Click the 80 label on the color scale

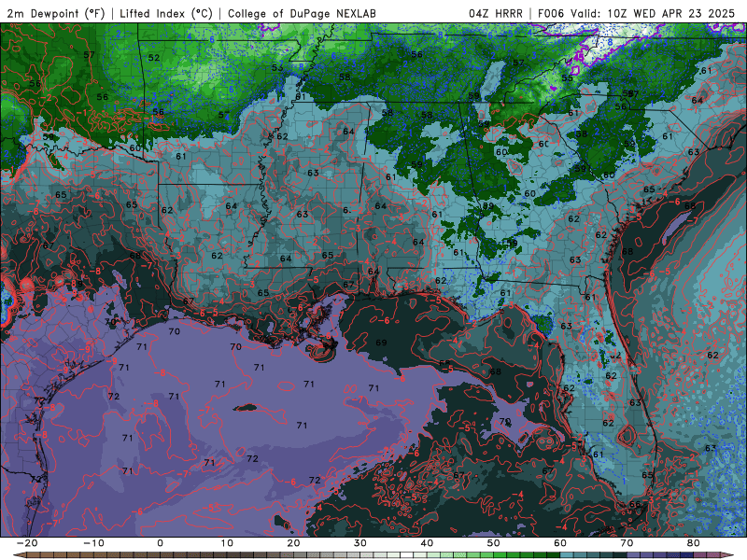click(x=694, y=543)
